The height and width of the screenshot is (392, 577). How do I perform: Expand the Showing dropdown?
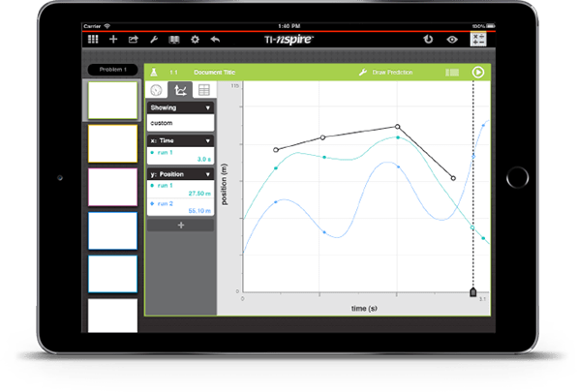tap(180, 107)
